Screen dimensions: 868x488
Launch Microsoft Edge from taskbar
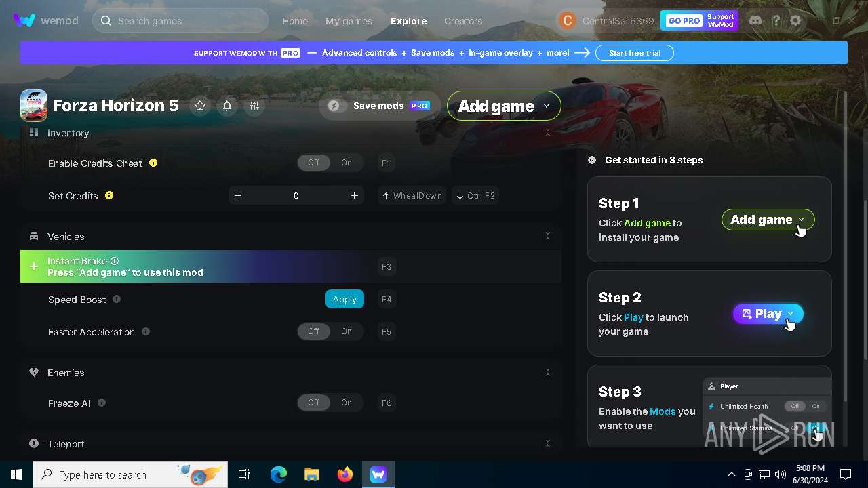click(x=279, y=474)
